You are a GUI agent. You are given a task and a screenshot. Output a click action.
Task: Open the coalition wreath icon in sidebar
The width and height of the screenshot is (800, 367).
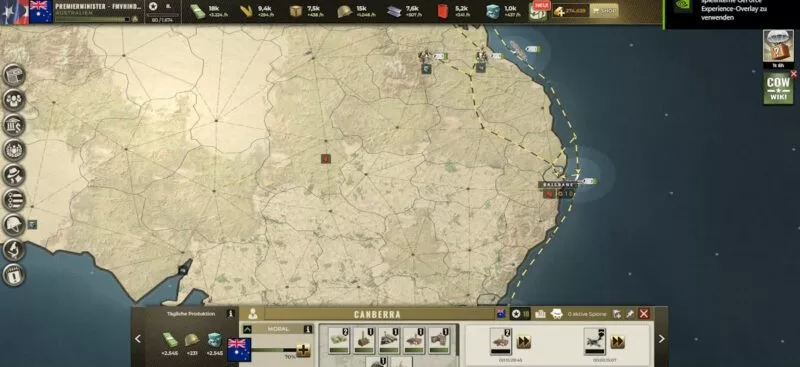(14, 150)
